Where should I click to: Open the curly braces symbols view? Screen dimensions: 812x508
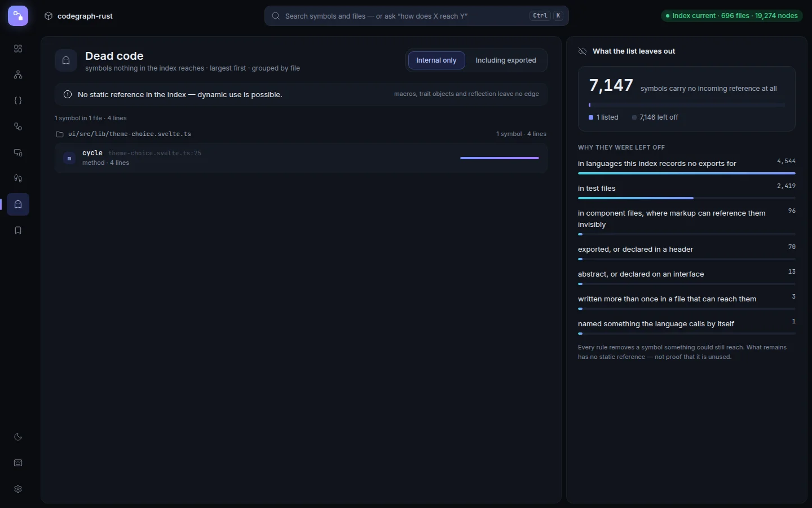[18, 100]
